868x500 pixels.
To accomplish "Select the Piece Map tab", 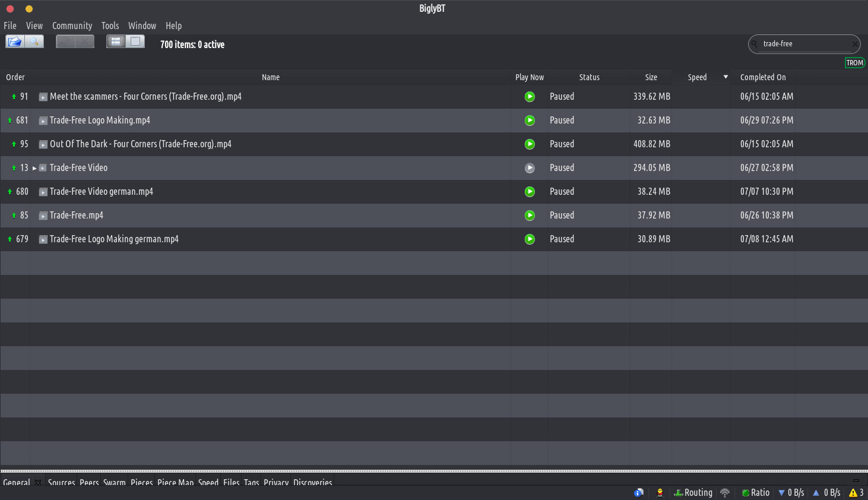I will (176, 482).
